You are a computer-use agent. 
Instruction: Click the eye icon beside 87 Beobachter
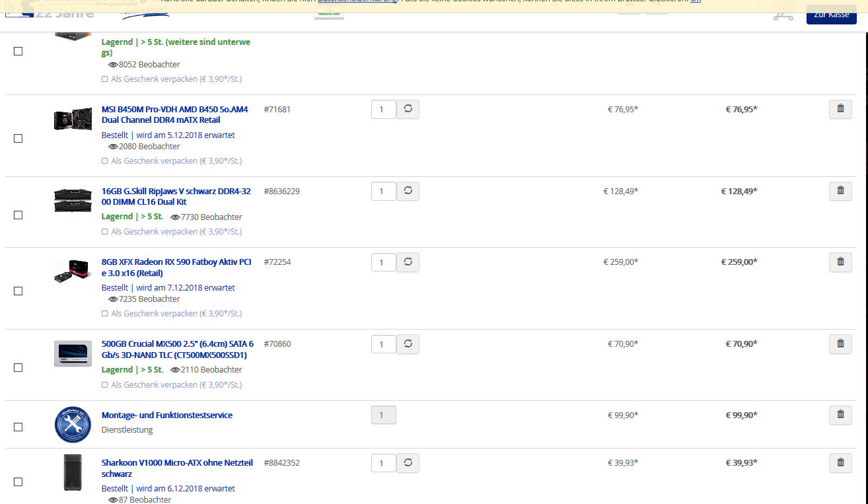[x=113, y=500]
